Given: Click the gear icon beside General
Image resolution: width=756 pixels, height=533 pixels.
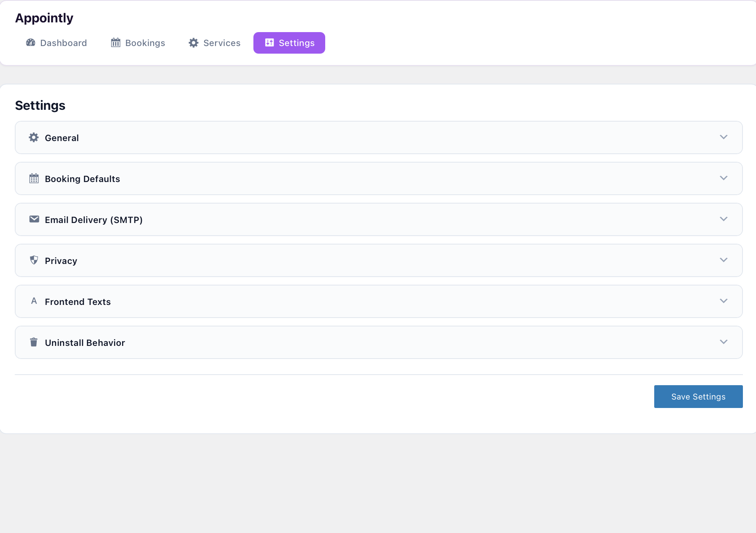Looking at the screenshot, I should click(x=34, y=137).
